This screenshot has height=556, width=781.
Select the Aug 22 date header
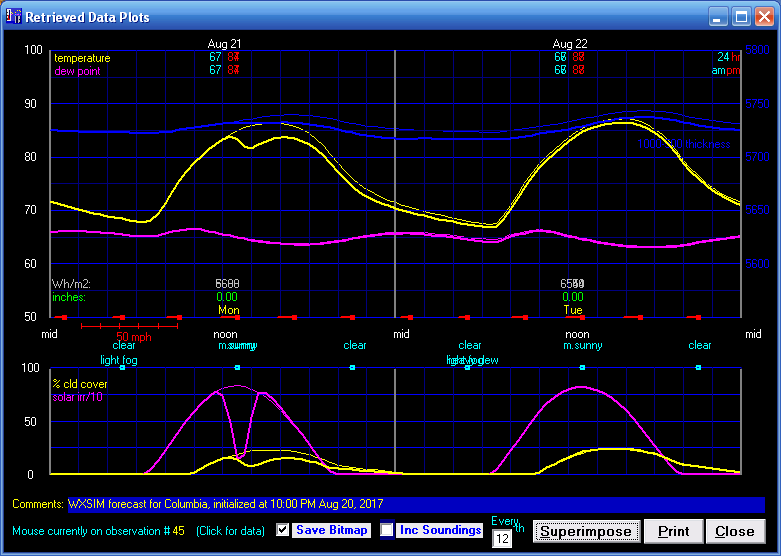coord(569,44)
